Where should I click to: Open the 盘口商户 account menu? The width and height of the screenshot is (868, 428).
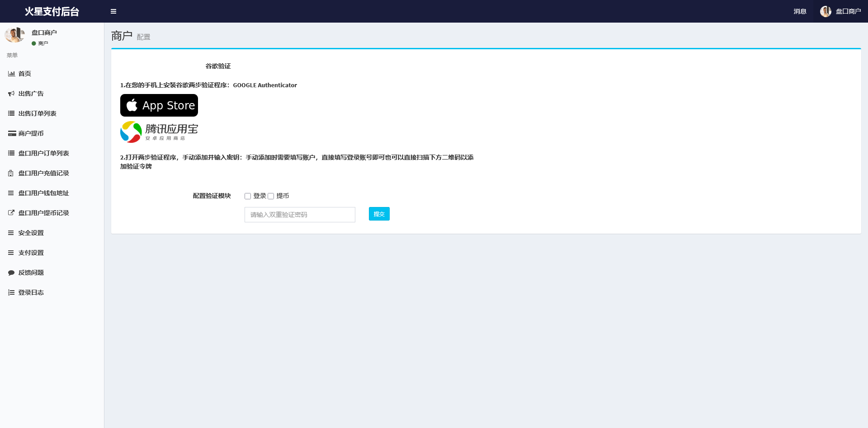coord(841,11)
